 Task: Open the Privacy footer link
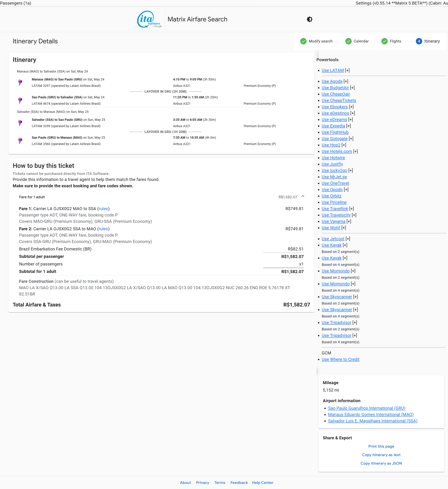click(x=202, y=483)
